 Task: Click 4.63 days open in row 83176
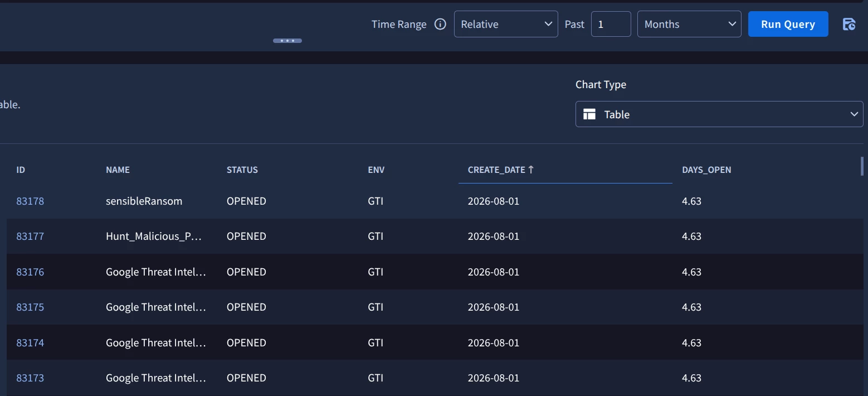click(x=691, y=272)
